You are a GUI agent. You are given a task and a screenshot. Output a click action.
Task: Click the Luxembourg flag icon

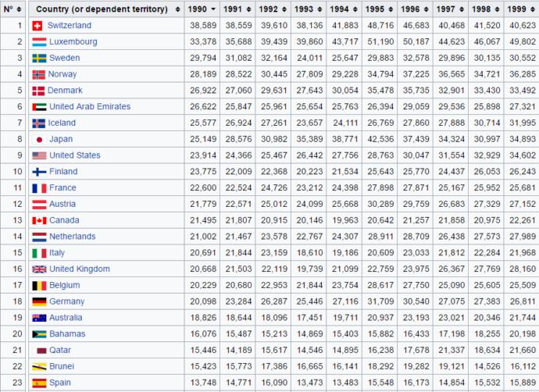click(x=39, y=42)
